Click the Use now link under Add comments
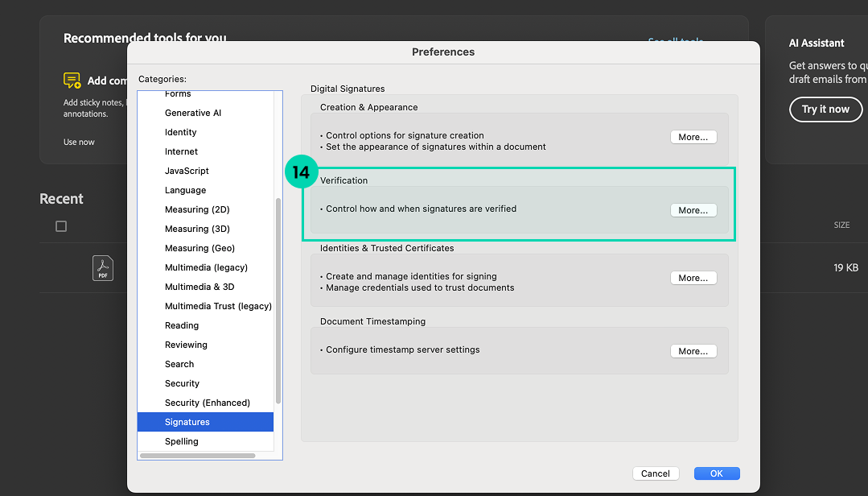This screenshot has width=868, height=496. pyautogui.click(x=79, y=142)
